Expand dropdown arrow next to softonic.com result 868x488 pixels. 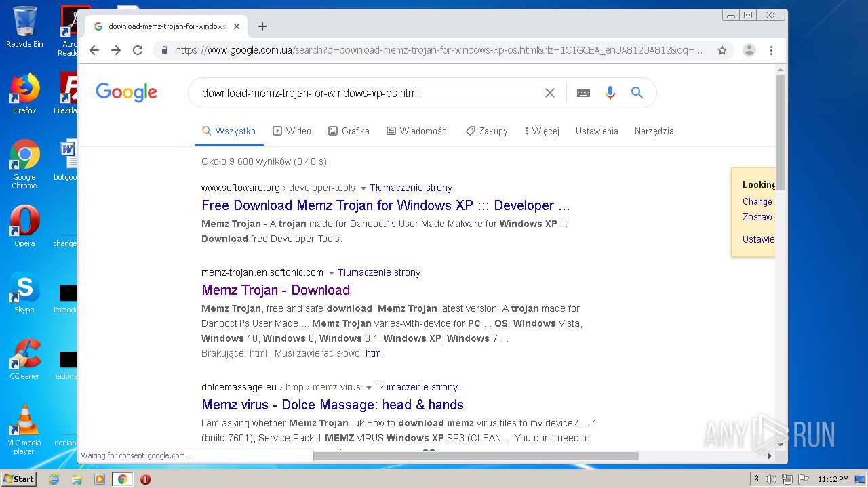tap(332, 273)
